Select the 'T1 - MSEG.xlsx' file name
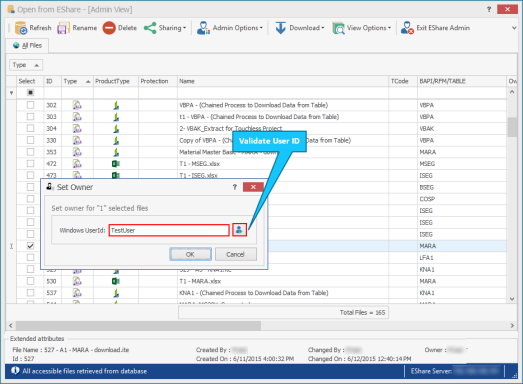This screenshot has height=384, width=523. click(x=199, y=163)
